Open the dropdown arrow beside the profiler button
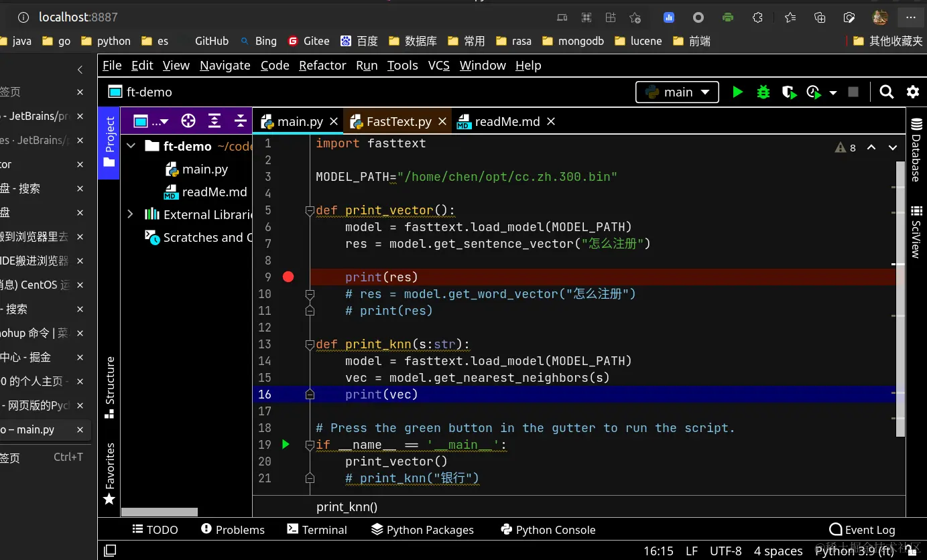 [x=833, y=92]
